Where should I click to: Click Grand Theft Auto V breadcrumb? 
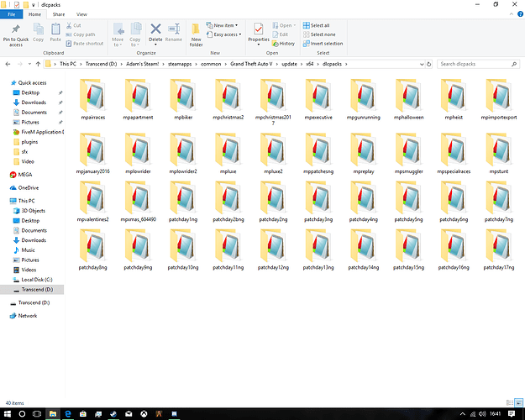[x=251, y=64]
